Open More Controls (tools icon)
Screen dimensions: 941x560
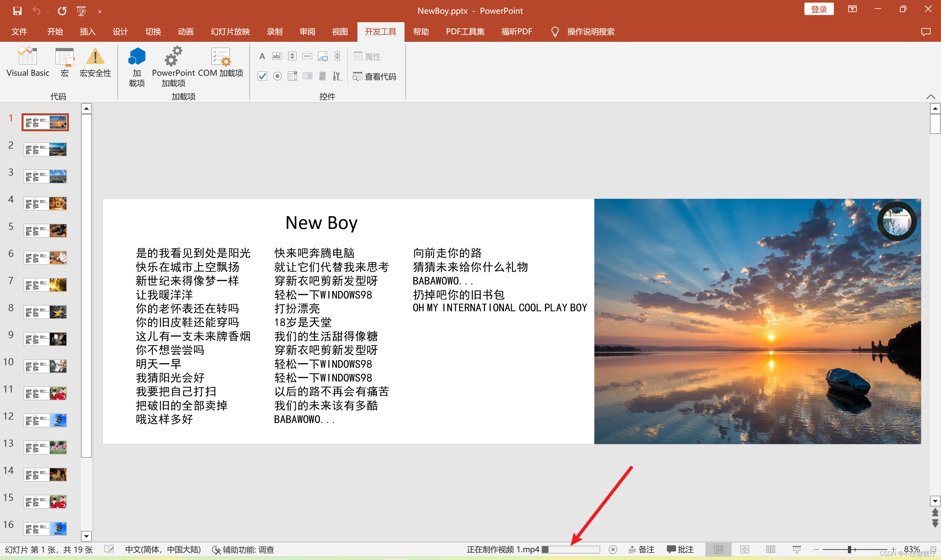pos(337,76)
